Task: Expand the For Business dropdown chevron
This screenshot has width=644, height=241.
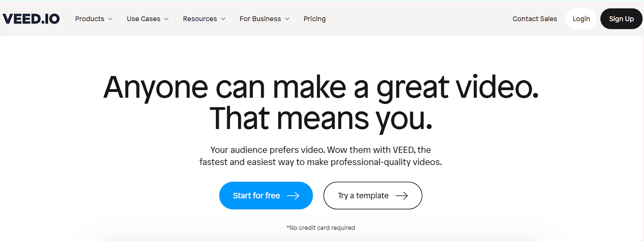Action: click(x=287, y=19)
